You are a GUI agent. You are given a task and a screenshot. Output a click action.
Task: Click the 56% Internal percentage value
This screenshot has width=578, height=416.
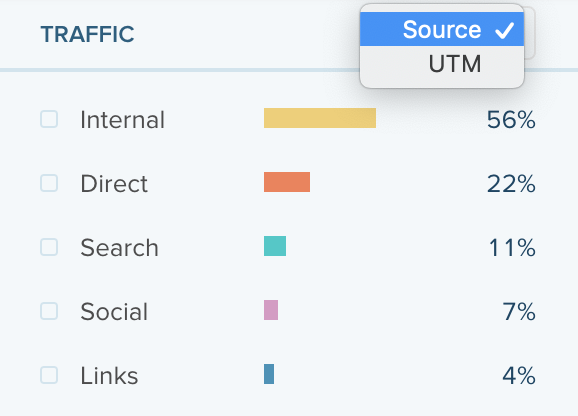pos(511,120)
